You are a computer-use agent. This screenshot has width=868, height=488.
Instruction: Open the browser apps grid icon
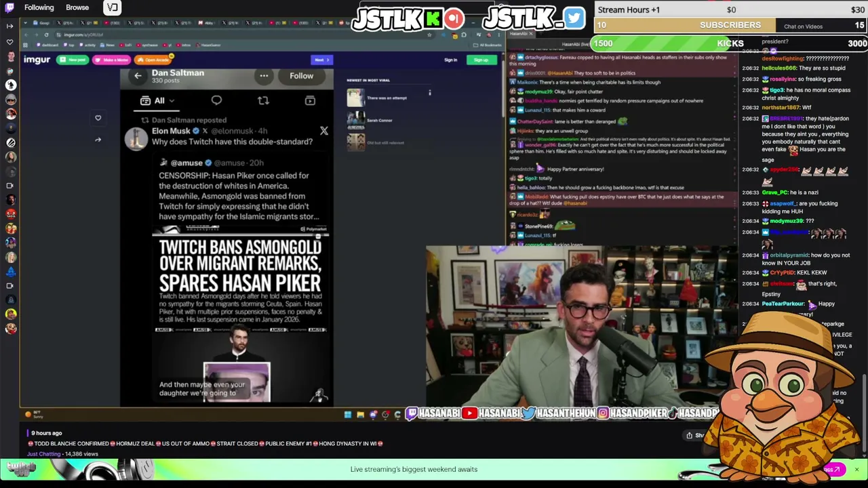tap(25, 45)
